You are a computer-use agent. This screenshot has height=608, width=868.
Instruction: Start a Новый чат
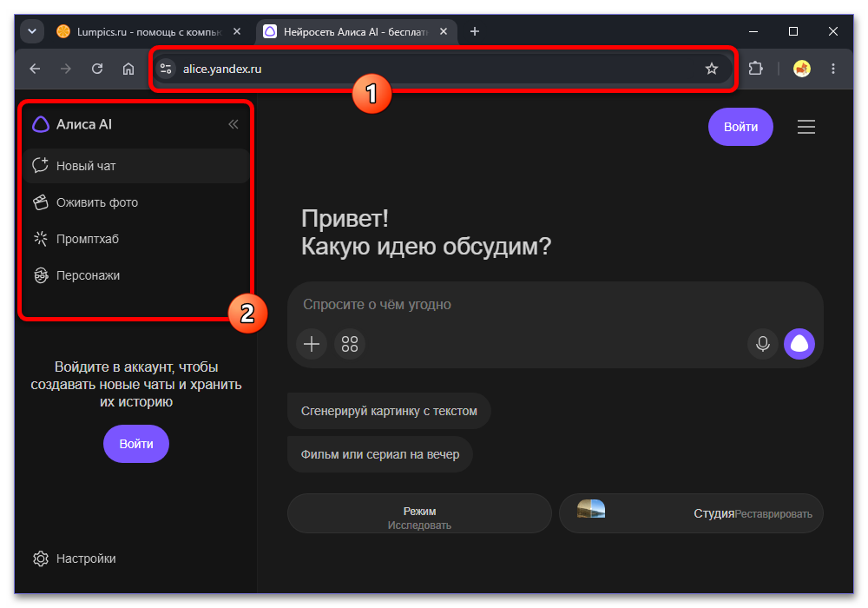(136, 166)
